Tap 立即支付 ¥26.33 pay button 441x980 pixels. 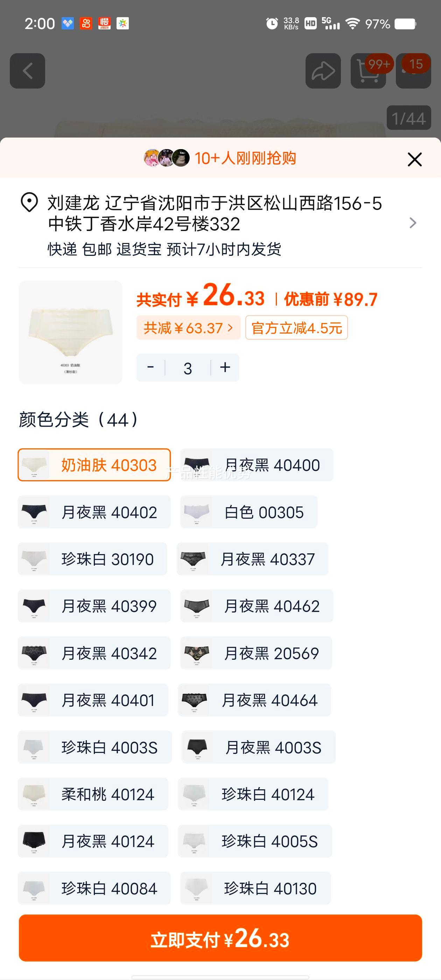coord(220,938)
